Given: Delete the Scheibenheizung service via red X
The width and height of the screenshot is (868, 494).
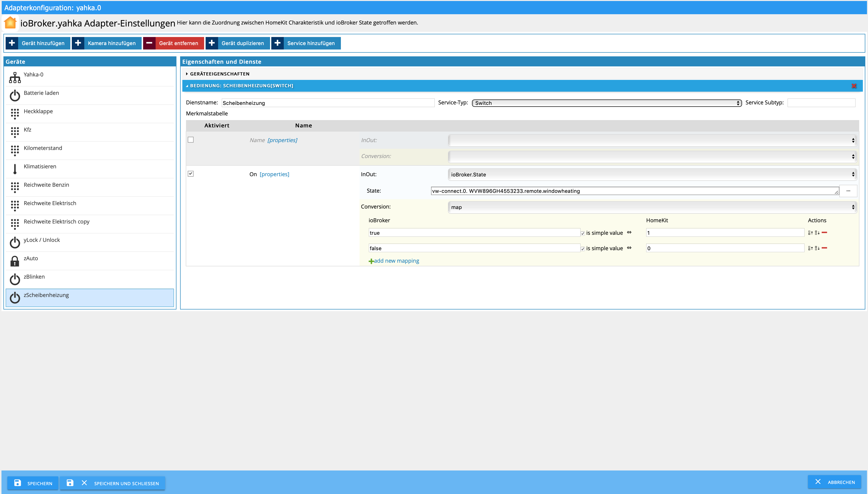Looking at the screenshot, I should coord(854,86).
